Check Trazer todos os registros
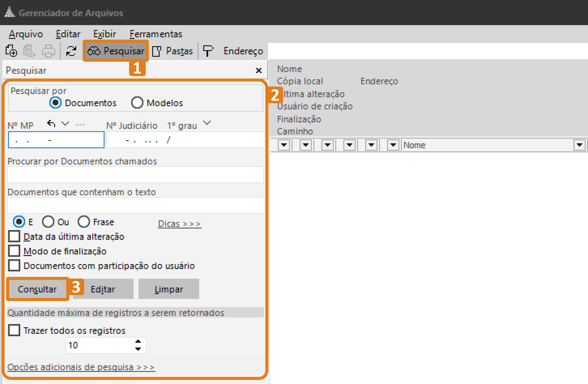 point(14,330)
